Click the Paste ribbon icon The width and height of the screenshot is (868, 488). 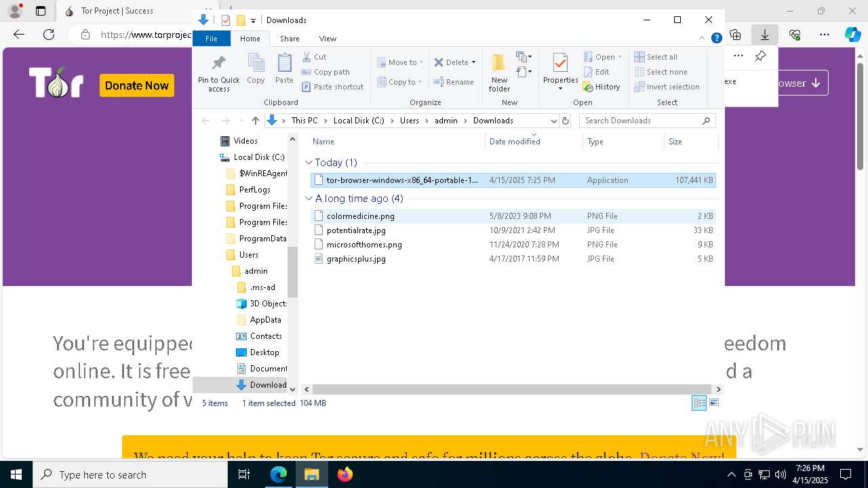point(284,70)
